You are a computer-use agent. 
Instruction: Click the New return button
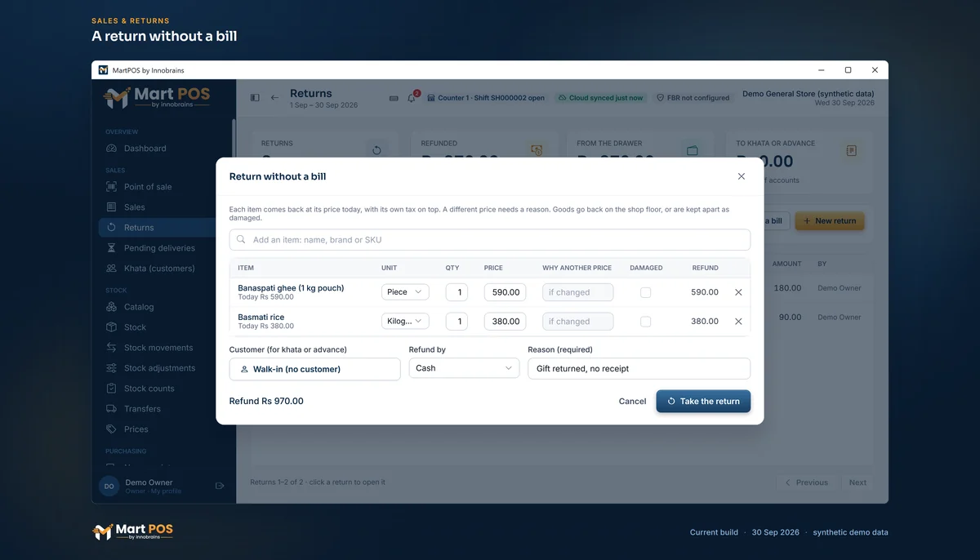(x=829, y=220)
